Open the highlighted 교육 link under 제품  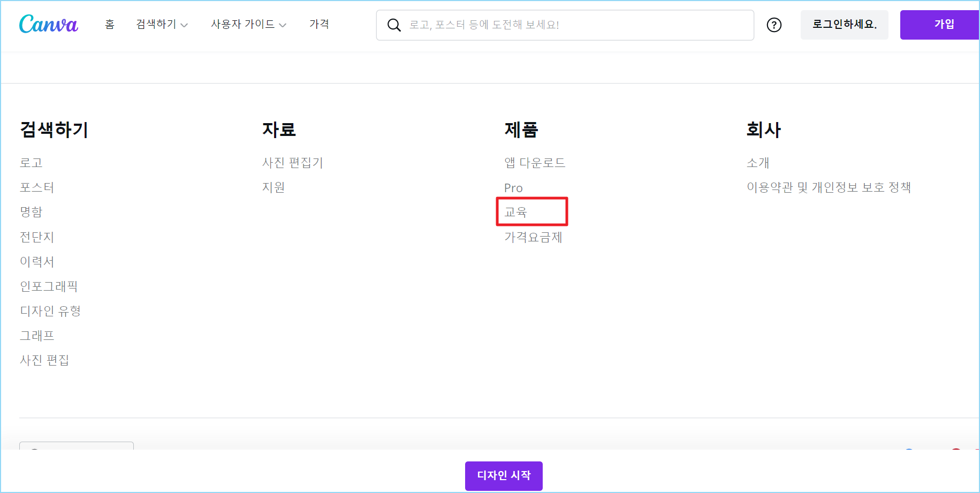515,211
